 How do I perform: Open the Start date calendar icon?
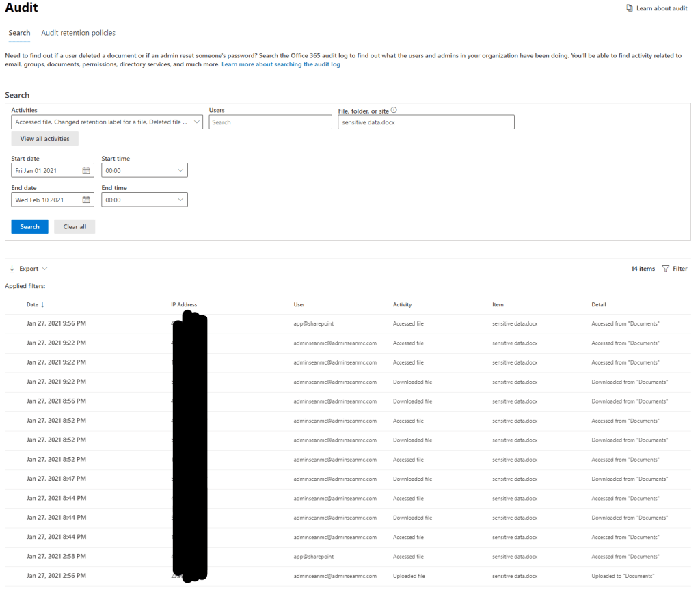(x=86, y=170)
